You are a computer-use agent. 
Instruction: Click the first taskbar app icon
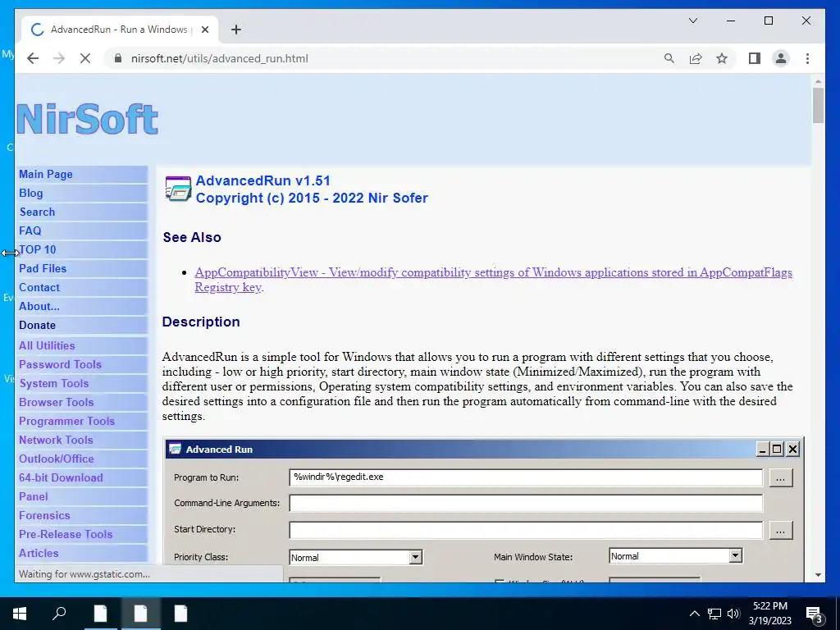tap(100, 614)
